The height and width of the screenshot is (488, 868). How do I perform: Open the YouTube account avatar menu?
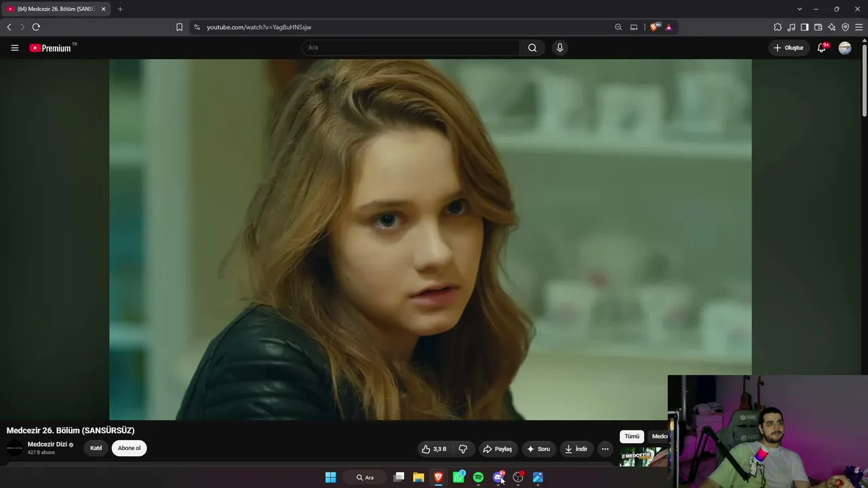845,47
